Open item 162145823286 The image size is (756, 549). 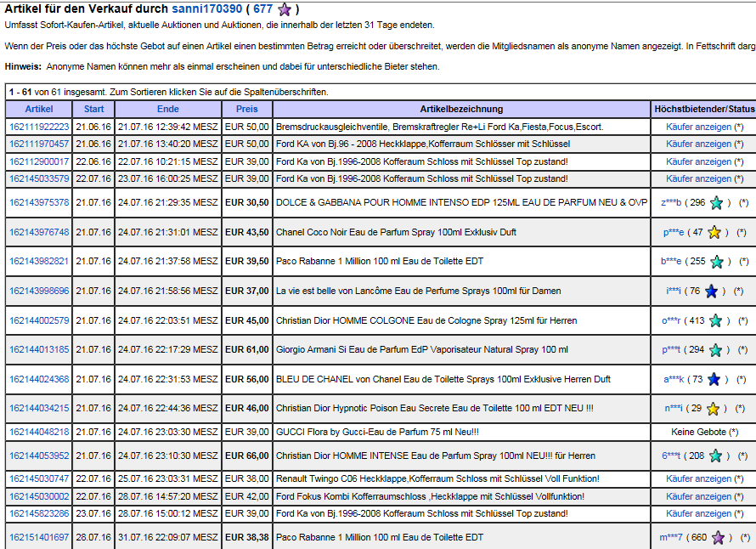tap(39, 513)
